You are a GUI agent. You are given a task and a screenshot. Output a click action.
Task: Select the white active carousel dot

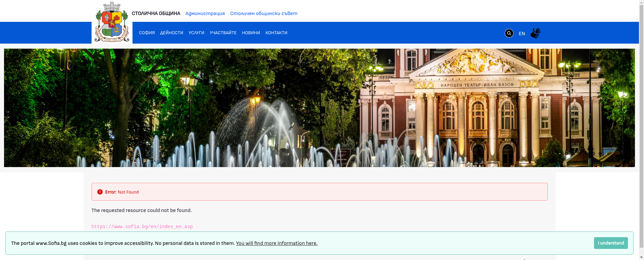point(559,154)
